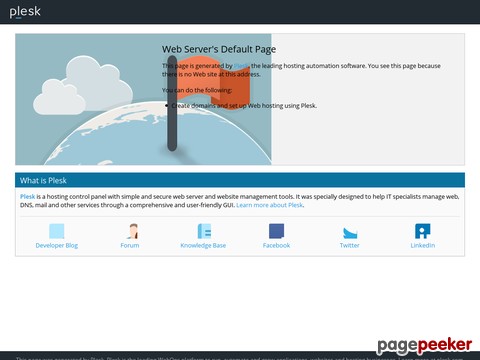Click 'You can do the following:' text
480x360 pixels.
(x=197, y=90)
